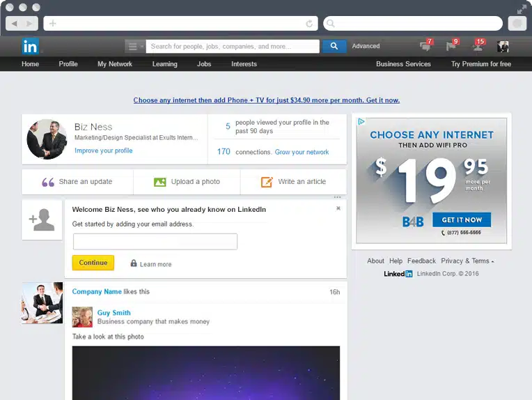532x400 pixels.
Task: Click the handshake company thumbnail beside post
Action: click(x=42, y=303)
